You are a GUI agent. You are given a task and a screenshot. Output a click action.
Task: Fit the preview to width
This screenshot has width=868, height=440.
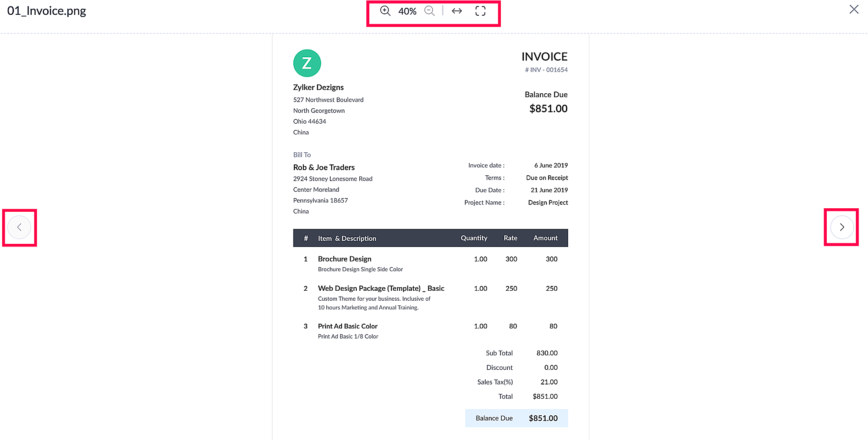[x=457, y=11]
